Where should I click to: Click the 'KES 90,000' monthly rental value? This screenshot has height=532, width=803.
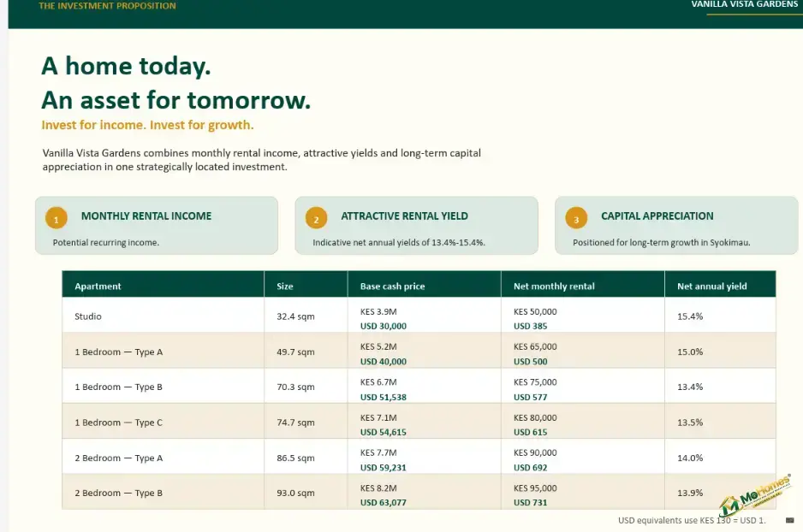[535, 452]
